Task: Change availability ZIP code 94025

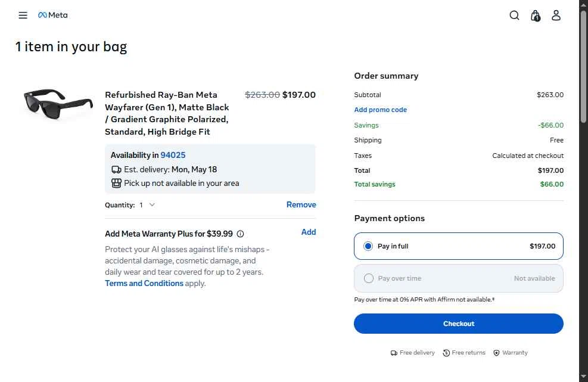Action: click(173, 155)
